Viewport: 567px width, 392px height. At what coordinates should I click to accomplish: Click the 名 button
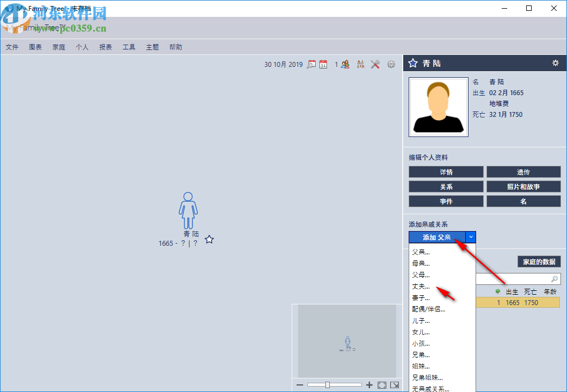pos(523,201)
